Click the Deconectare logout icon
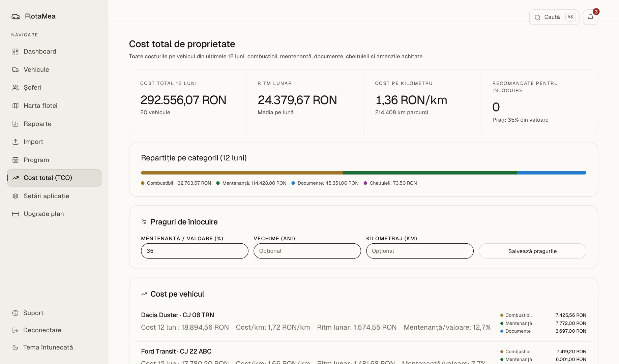 pos(15,330)
